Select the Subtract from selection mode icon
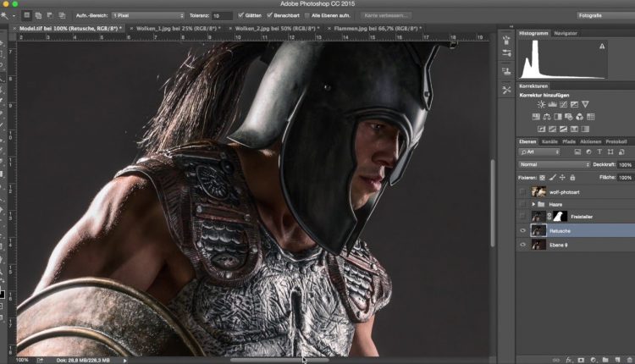Screen dimensions: 635x364 [x=50, y=15]
